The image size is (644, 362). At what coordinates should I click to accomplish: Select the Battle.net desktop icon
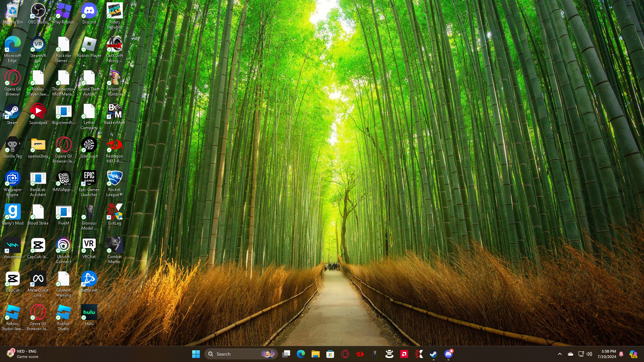point(89,282)
